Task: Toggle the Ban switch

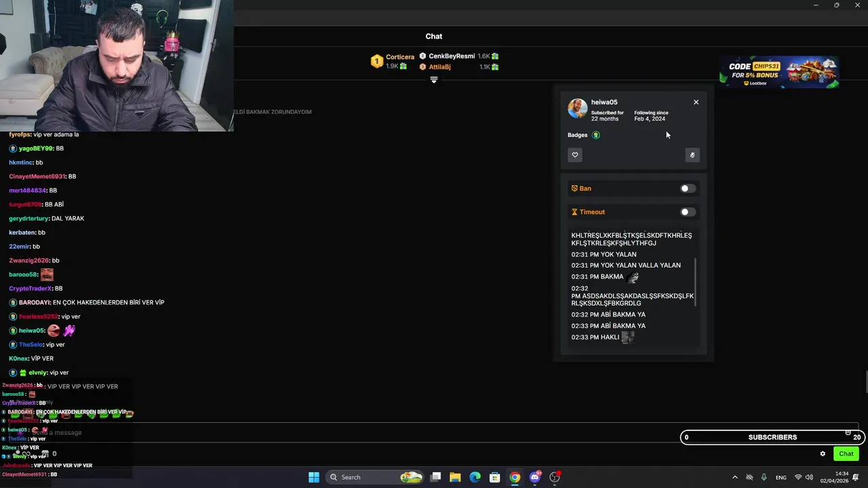Action: (688, 188)
